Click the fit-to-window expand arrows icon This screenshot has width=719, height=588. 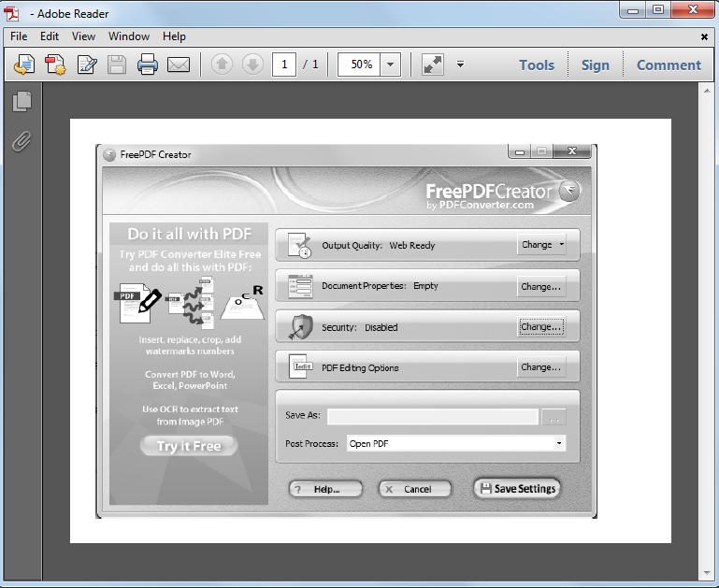tap(433, 65)
